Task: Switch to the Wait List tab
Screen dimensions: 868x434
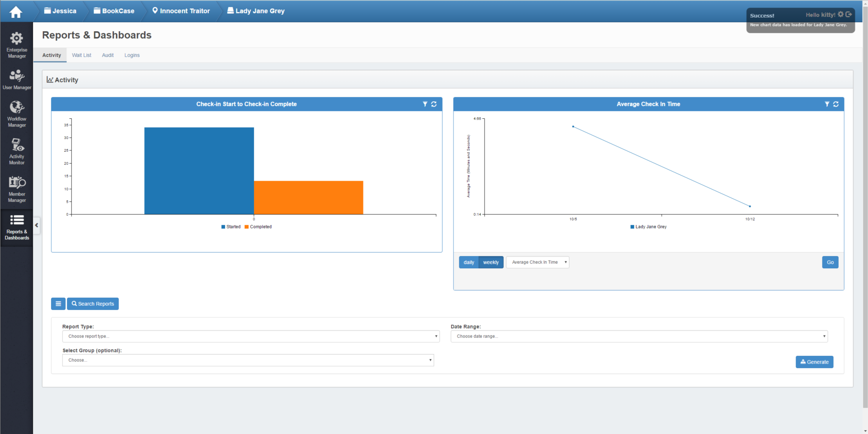Action: pos(81,56)
